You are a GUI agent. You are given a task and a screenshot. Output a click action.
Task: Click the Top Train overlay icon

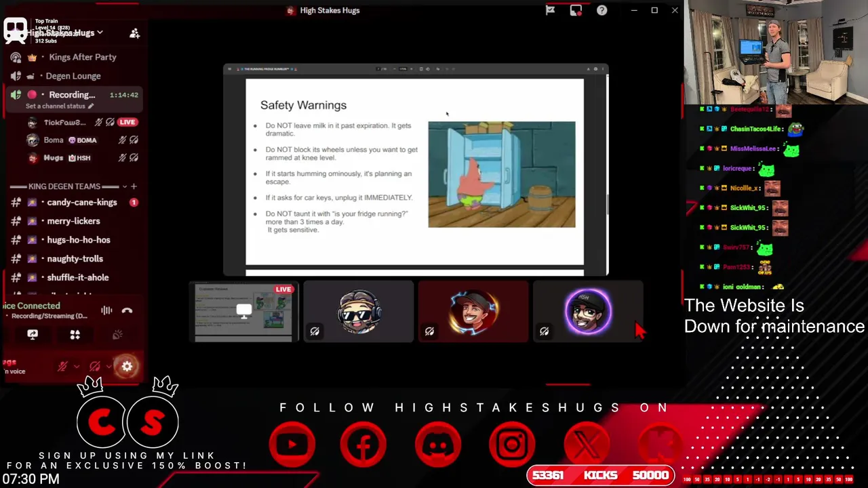pyautogui.click(x=16, y=30)
